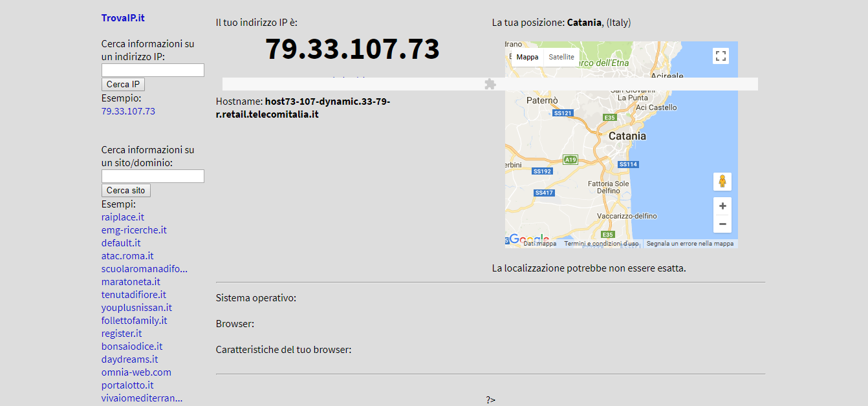This screenshot has height=406, width=868.
Task: Click Termini e condizioni d'uso on map
Action: point(601,244)
